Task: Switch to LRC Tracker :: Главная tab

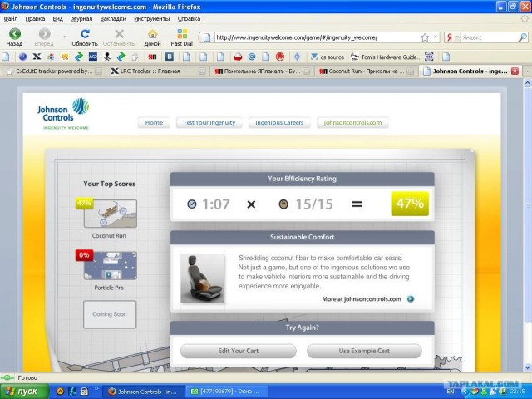Action: point(157,71)
